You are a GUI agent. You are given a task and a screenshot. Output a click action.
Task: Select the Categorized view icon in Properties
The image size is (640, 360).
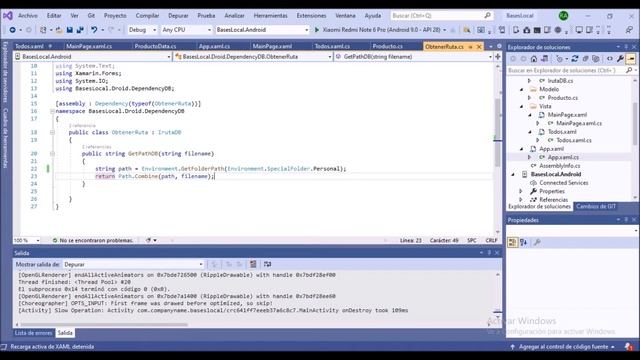click(x=512, y=242)
